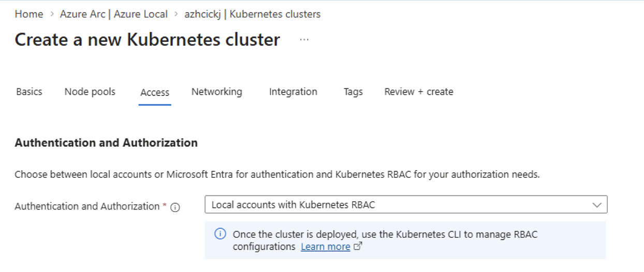Go back to azhcickj | Kubernetes clusters

pos(252,14)
